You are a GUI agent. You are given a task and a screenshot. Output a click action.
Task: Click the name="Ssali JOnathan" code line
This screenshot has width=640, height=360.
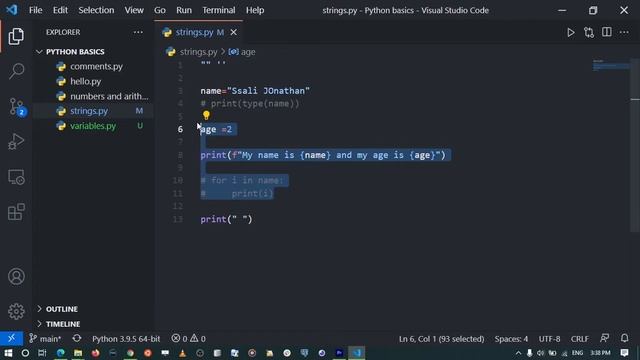click(255, 91)
